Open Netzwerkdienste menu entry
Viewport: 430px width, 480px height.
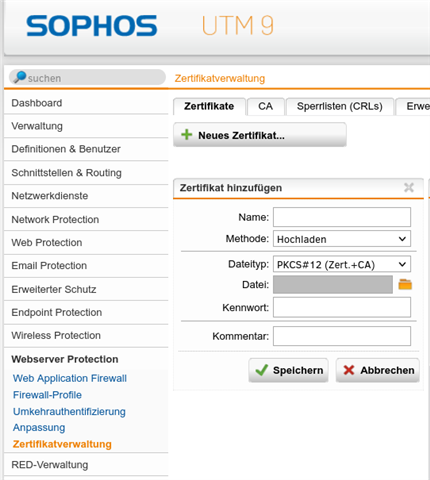[x=86, y=196]
